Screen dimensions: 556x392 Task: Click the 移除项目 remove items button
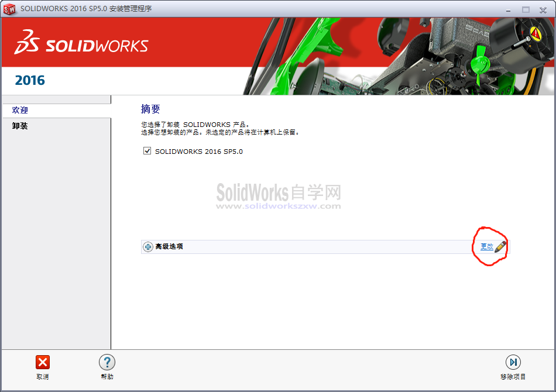(x=513, y=369)
